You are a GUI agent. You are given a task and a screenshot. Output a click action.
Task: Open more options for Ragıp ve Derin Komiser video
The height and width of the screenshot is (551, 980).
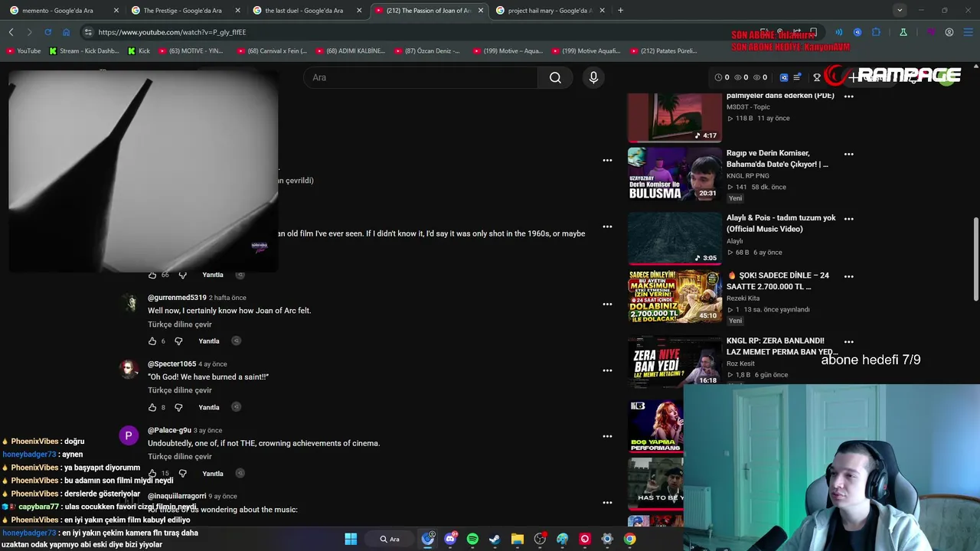[x=848, y=154]
